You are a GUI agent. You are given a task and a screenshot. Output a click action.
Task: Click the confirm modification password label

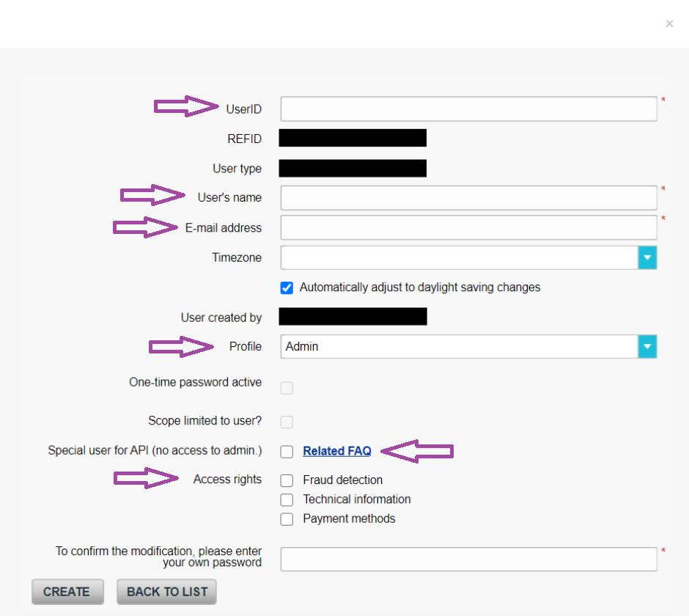click(x=158, y=557)
